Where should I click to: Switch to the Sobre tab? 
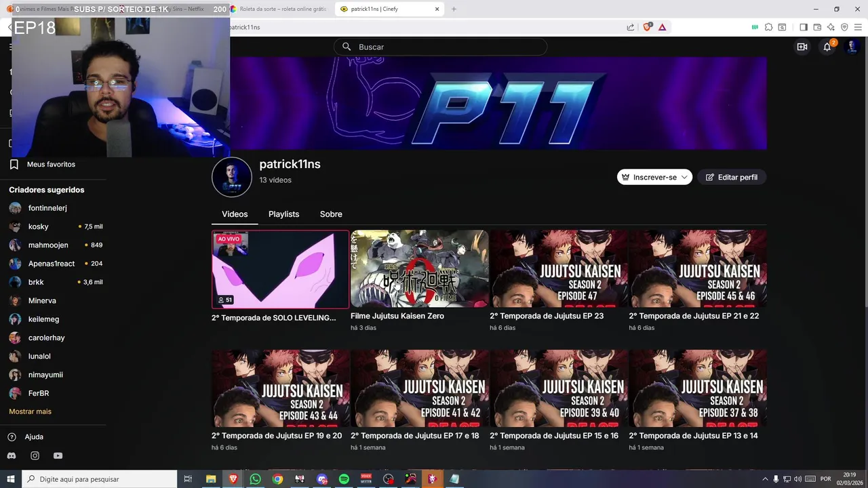click(x=331, y=214)
